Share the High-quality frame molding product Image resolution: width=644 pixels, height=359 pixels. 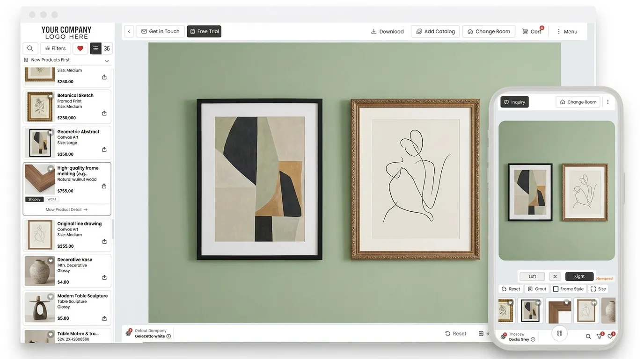click(104, 186)
